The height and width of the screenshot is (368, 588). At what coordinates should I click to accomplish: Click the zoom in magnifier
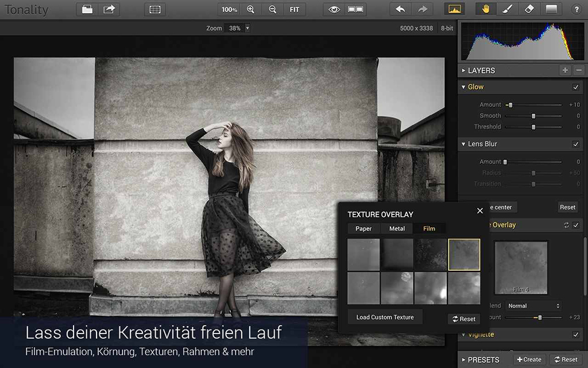250,9
